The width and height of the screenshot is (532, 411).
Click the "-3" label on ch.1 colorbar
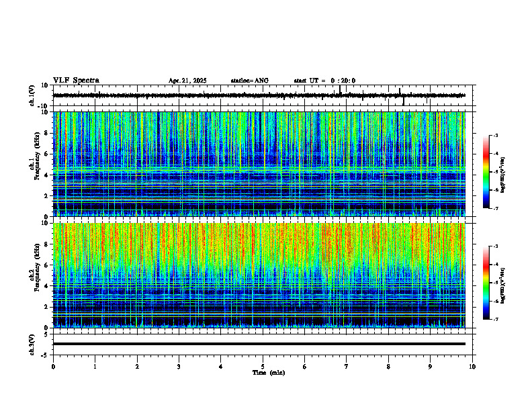495,136
